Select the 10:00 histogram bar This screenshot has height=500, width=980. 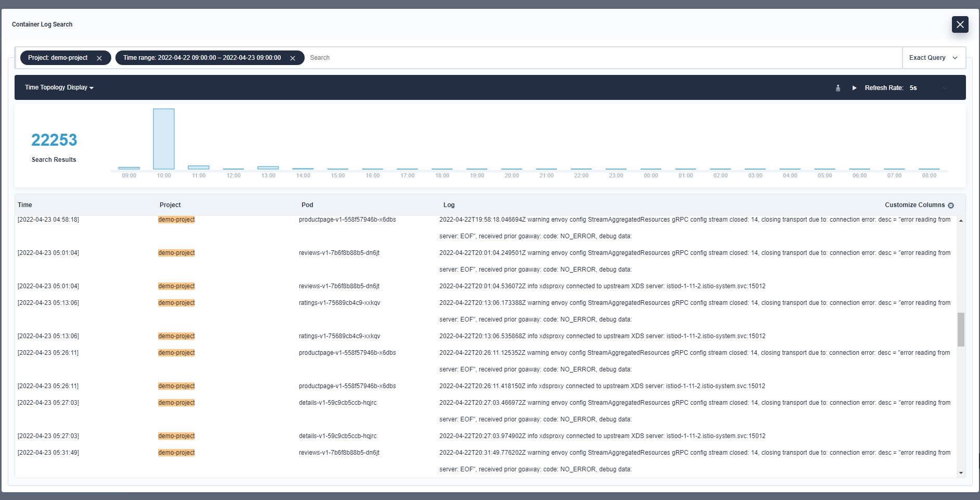pos(164,139)
